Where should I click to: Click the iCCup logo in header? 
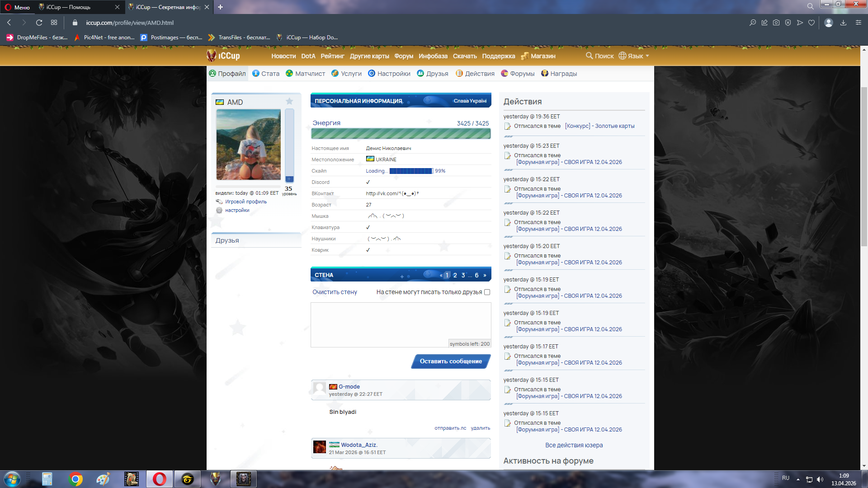pyautogui.click(x=223, y=56)
